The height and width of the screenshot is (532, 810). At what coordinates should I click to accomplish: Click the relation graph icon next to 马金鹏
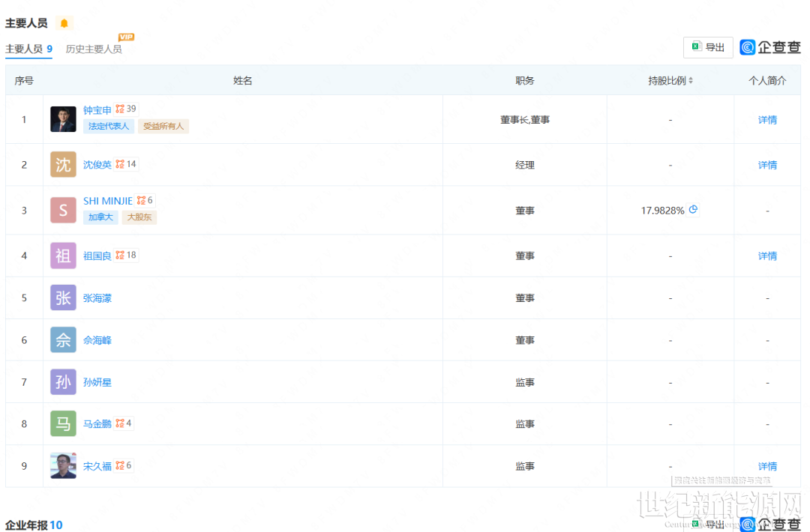click(120, 423)
